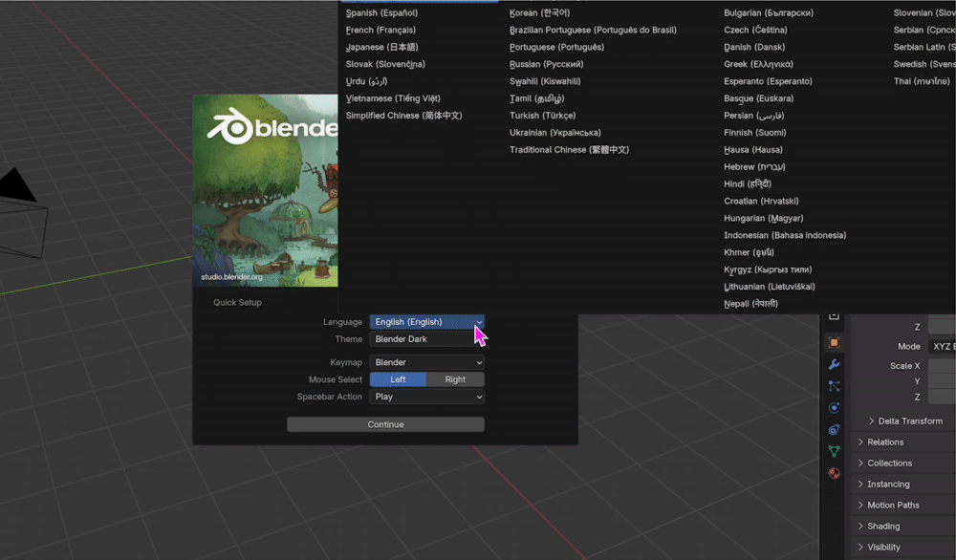
Task: Open the Physics properties tab icon
Action: (x=834, y=408)
